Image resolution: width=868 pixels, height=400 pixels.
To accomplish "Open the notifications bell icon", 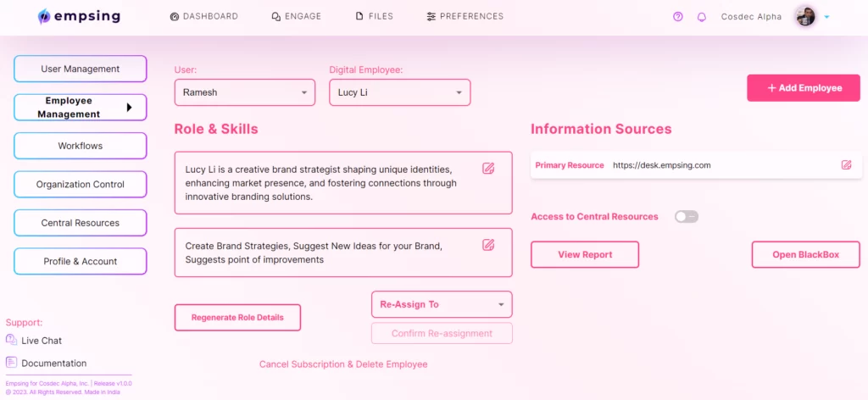I will tap(701, 17).
